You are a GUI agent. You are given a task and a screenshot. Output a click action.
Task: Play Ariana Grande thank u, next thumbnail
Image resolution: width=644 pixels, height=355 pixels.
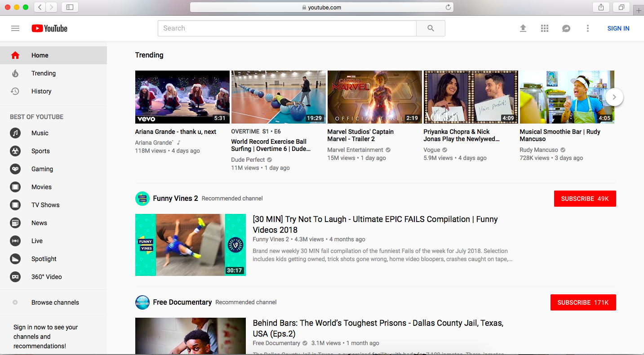(182, 97)
